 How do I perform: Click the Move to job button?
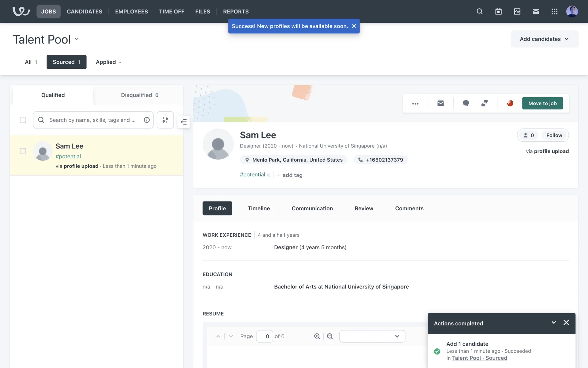click(x=542, y=103)
